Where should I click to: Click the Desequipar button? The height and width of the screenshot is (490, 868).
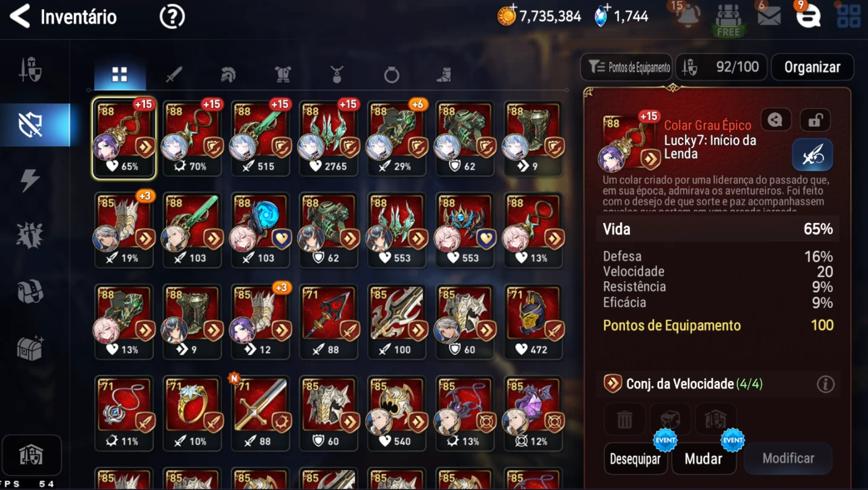point(635,459)
